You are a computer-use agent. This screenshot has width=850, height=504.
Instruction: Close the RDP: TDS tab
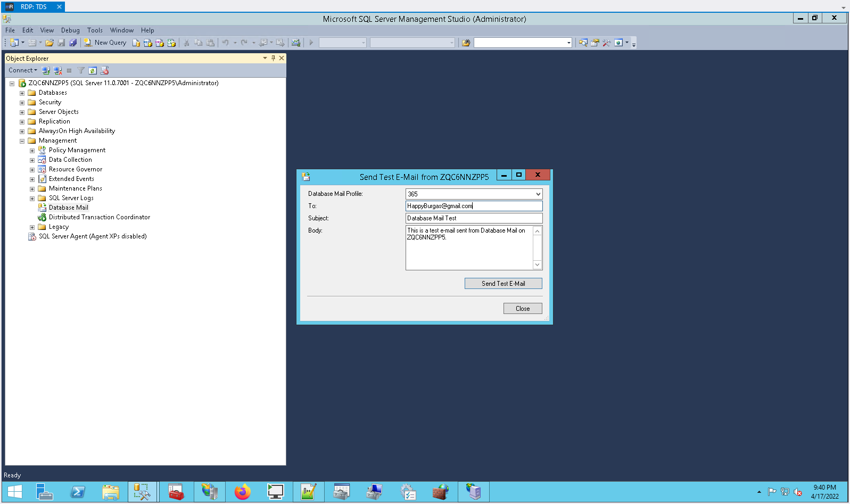click(x=59, y=7)
